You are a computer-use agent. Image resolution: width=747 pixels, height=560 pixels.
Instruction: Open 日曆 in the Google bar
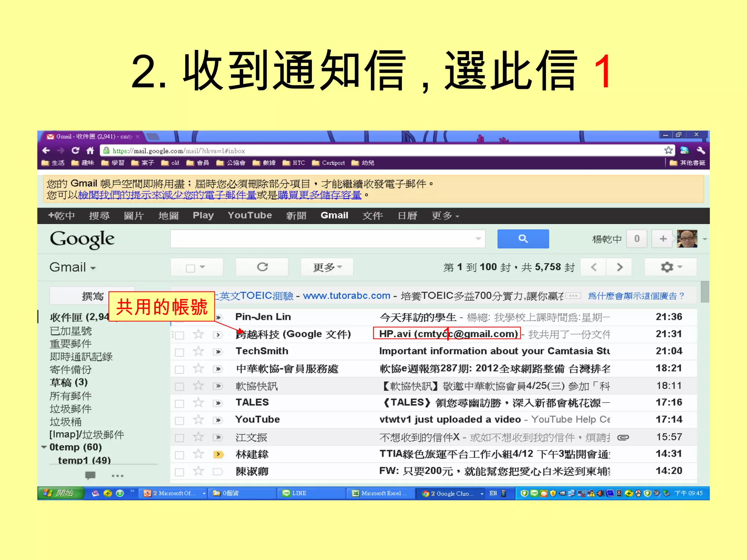(407, 216)
